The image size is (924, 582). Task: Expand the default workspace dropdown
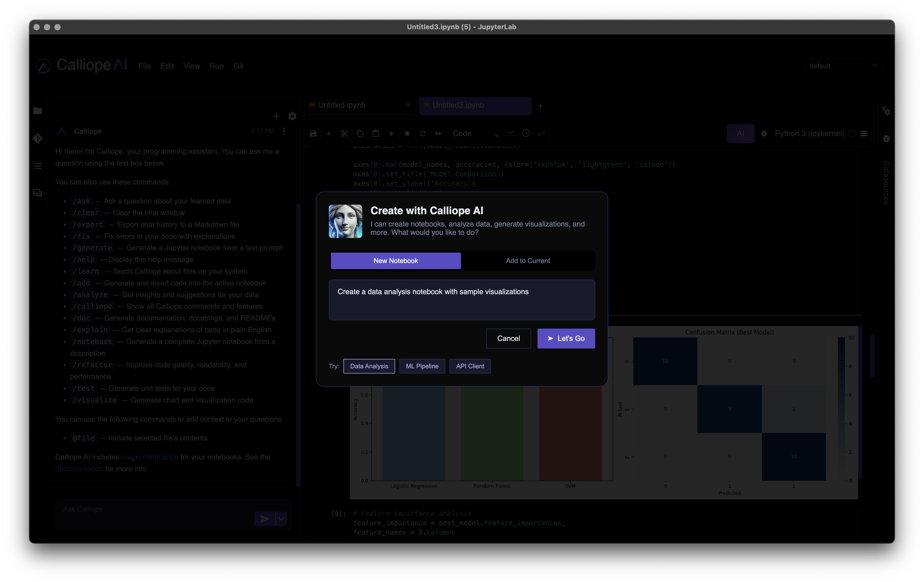[843, 66]
